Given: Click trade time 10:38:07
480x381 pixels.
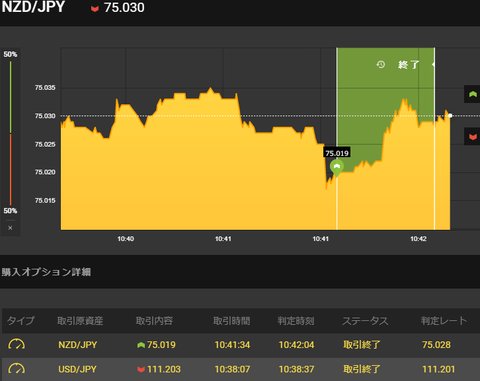Looking at the screenshot, I should [x=232, y=369].
